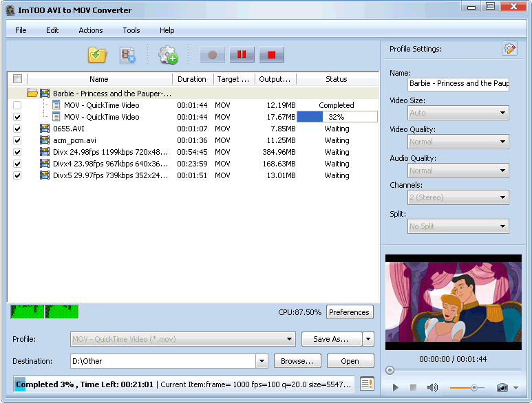Adjust the volume slider handle
The image size is (532, 403).
tap(474, 387)
